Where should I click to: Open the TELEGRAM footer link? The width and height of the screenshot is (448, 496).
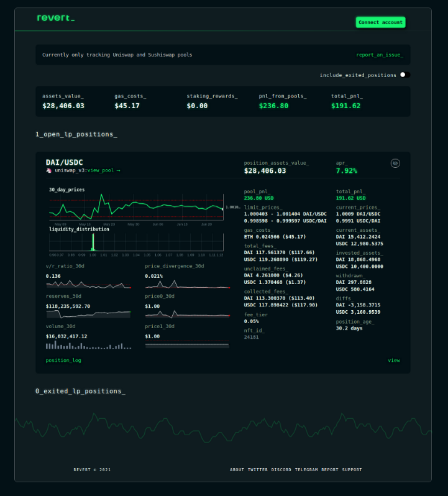pyautogui.click(x=306, y=470)
